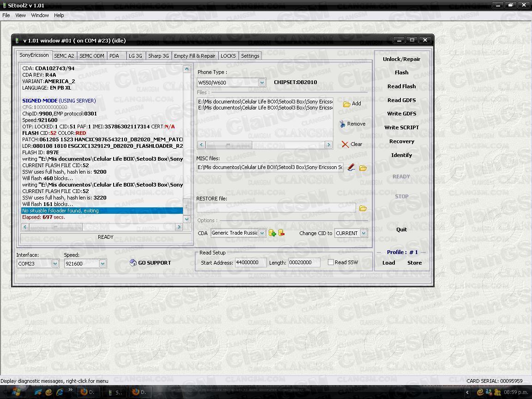Click the files list horizontal scrollbar thumb
This screenshot has width=532, height=399.
(229, 145)
